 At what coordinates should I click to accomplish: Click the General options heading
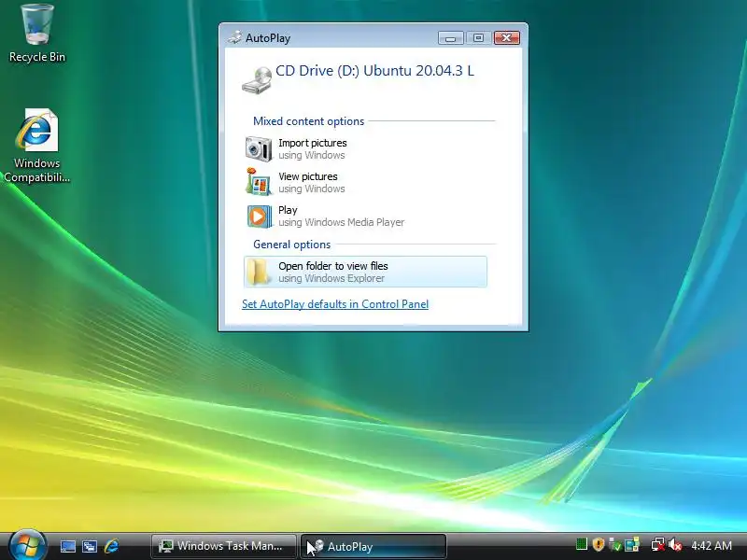291,245
